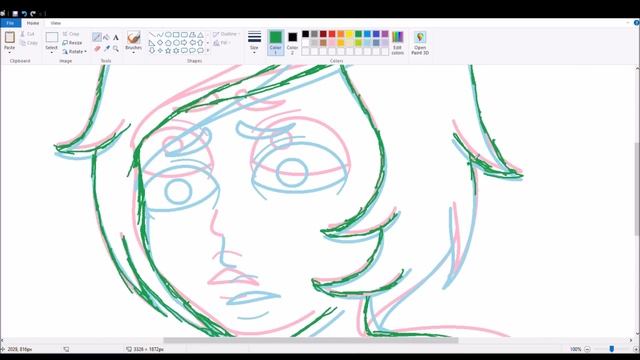640x360 pixels.
Task: Select the Magnifier tool
Action: point(116,49)
